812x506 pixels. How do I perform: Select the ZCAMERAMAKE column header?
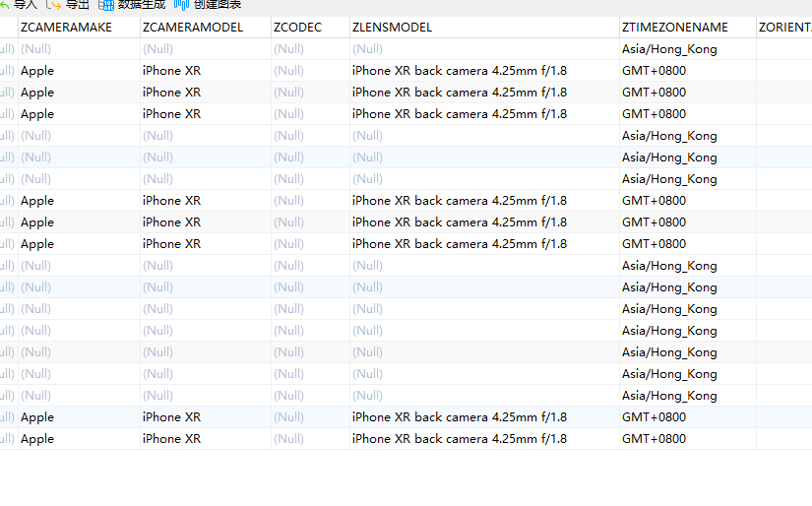point(79,28)
